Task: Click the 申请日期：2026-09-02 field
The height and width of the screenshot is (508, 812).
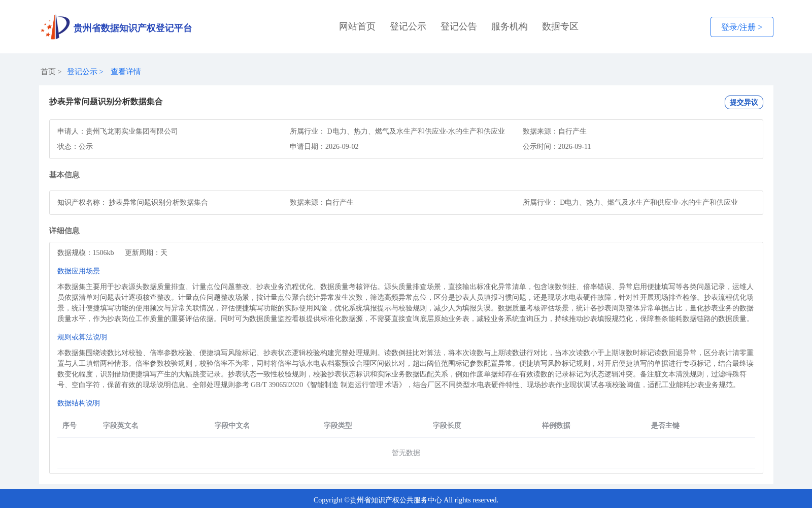Action: [324, 146]
